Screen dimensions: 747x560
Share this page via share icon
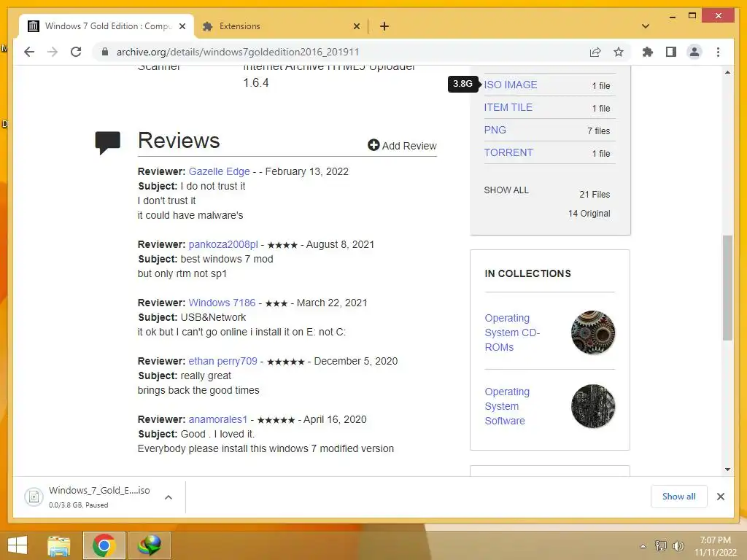(595, 52)
